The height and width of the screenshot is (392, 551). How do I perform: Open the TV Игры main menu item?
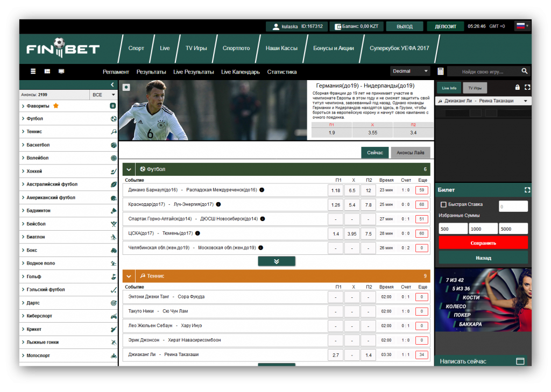tap(196, 48)
